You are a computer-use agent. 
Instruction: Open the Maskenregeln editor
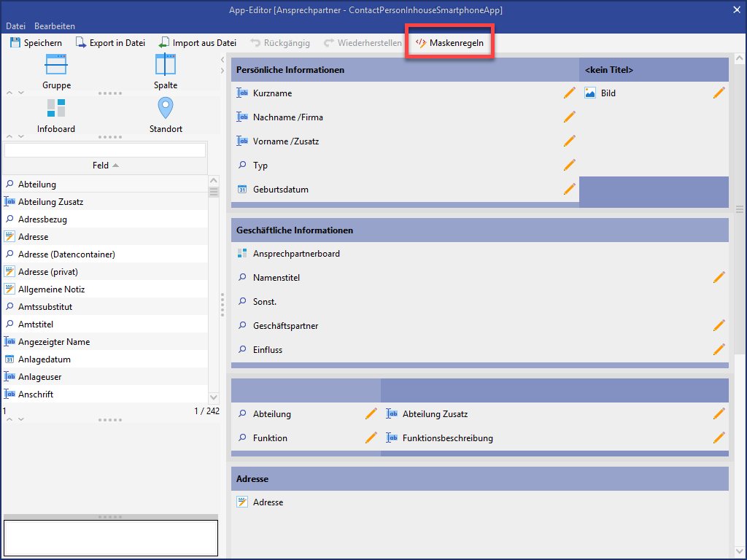(x=449, y=43)
